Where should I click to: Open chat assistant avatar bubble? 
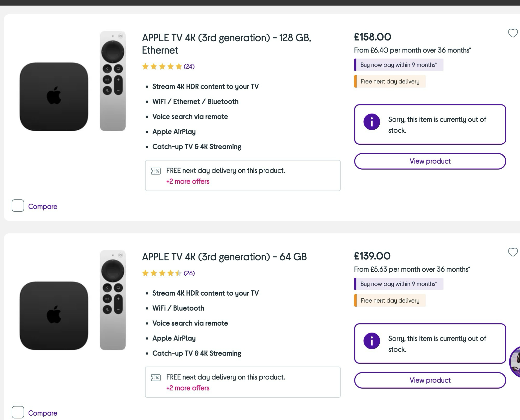pyautogui.click(x=515, y=362)
